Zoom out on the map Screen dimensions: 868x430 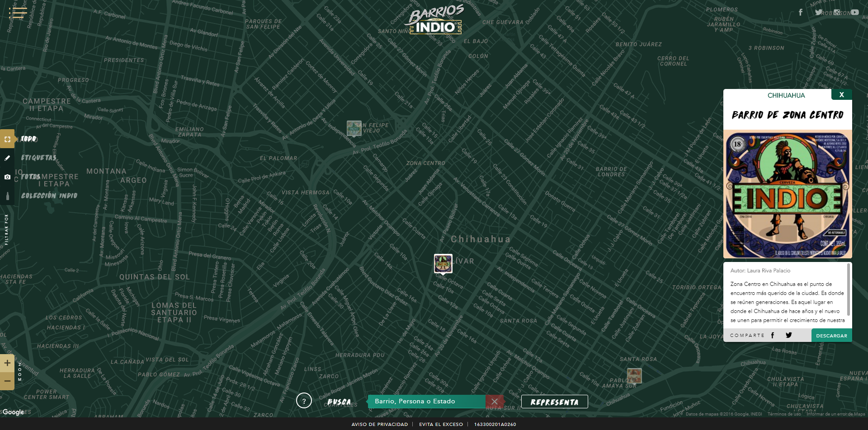[x=7, y=381]
